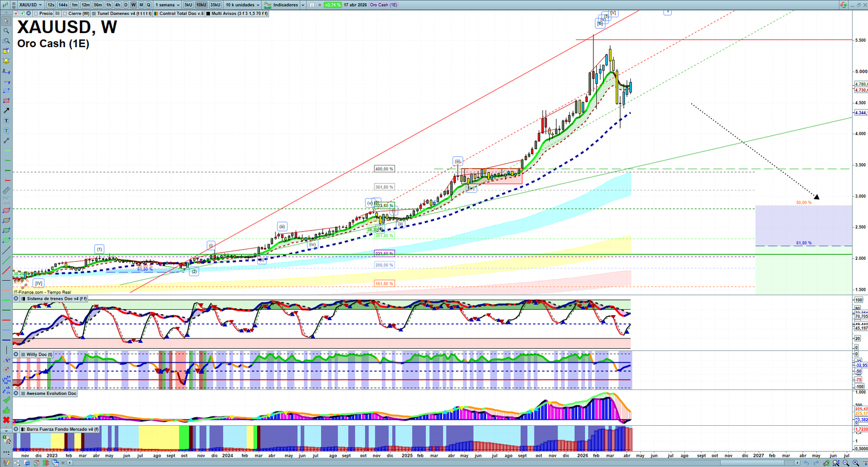Click Control Total Doc striped color square
868x467 pixels.
click(x=156, y=14)
